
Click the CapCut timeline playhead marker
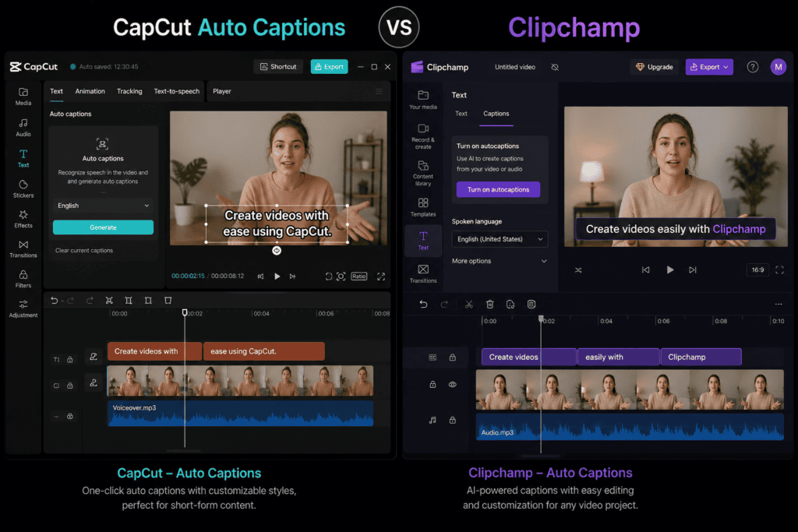tap(185, 313)
